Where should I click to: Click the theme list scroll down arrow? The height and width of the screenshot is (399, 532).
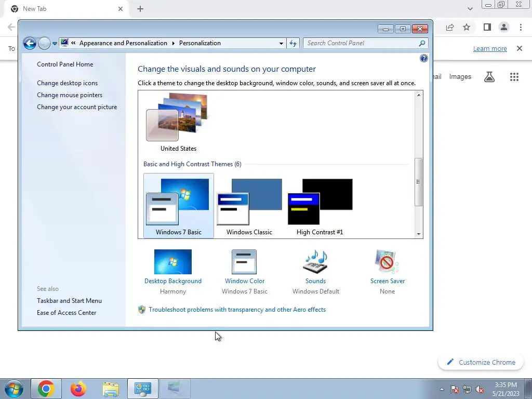[419, 234]
